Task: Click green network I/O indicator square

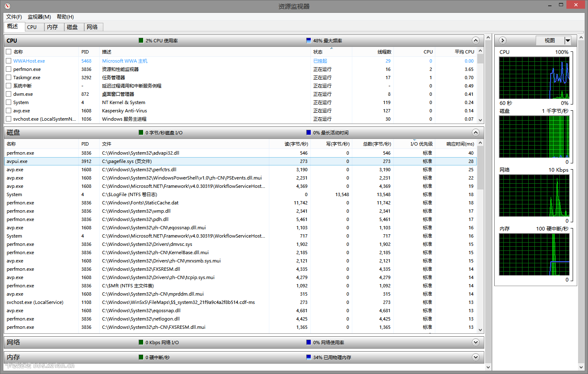Action: click(141, 342)
